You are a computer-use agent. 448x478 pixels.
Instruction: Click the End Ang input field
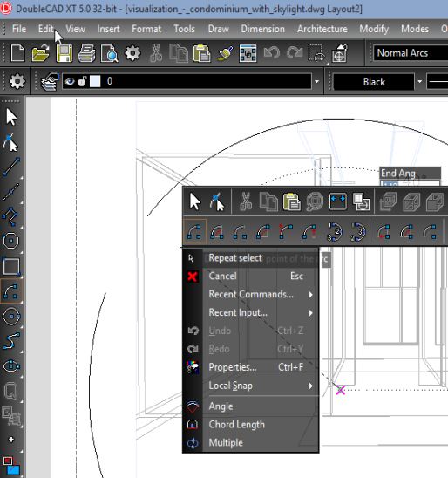[x=411, y=183]
